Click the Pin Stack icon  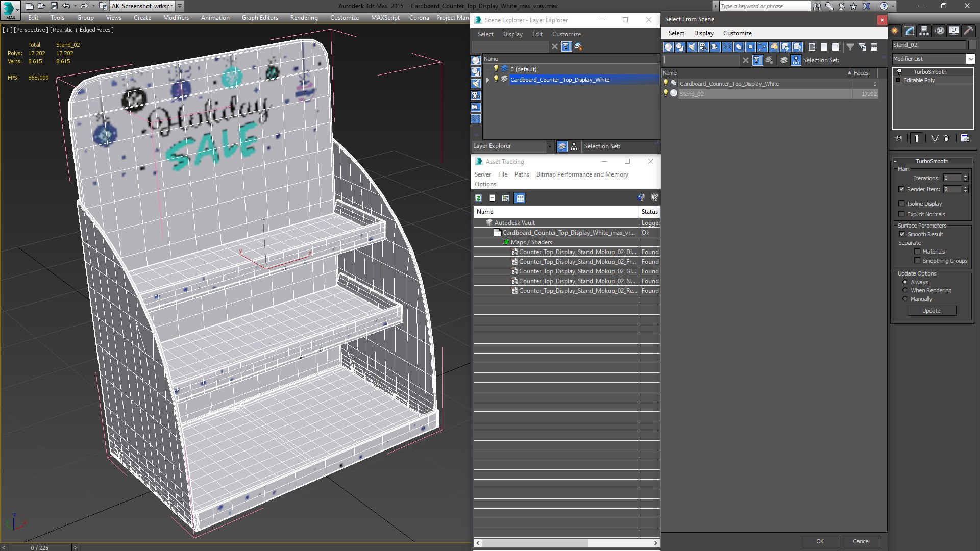[899, 138]
